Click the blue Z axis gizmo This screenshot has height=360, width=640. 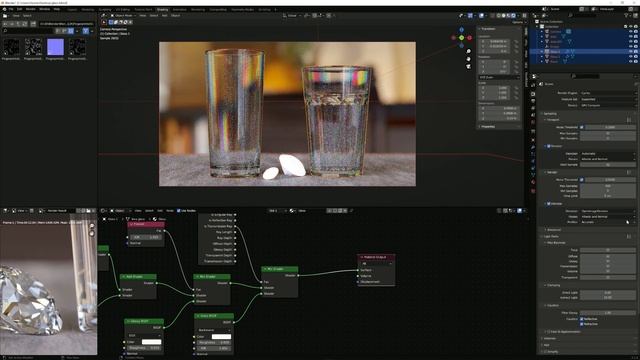pyautogui.click(x=462, y=30)
